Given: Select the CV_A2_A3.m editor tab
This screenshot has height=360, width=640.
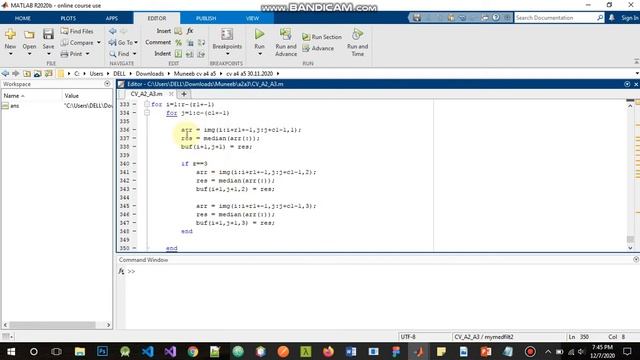Looking at the screenshot, I should [x=146, y=94].
